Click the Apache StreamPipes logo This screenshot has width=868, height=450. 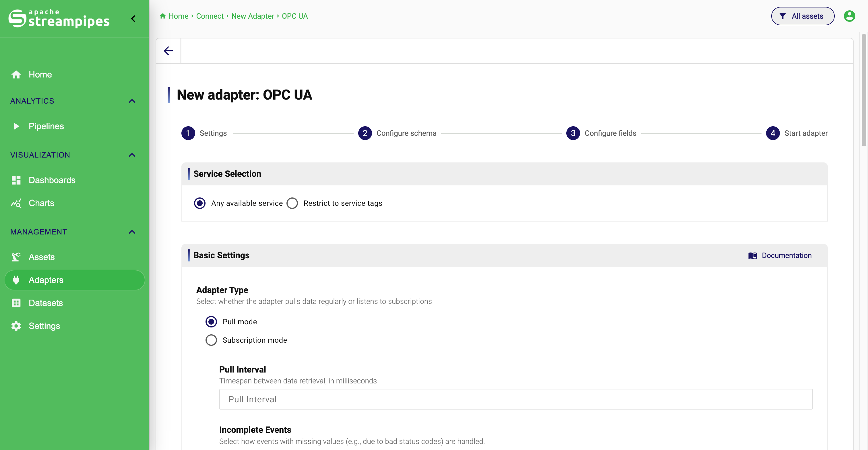59,19
